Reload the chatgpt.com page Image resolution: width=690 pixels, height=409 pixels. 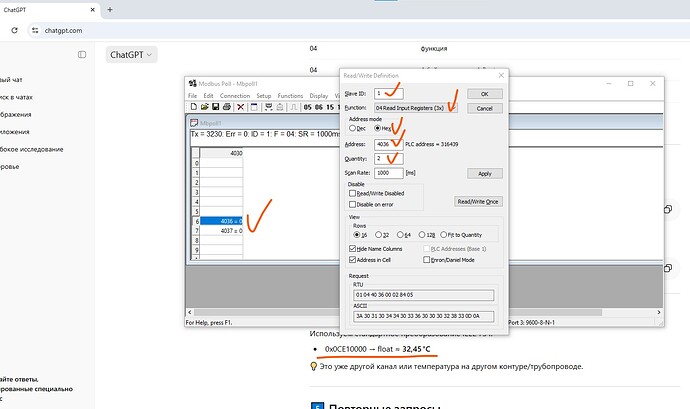(x=15, y=30)
